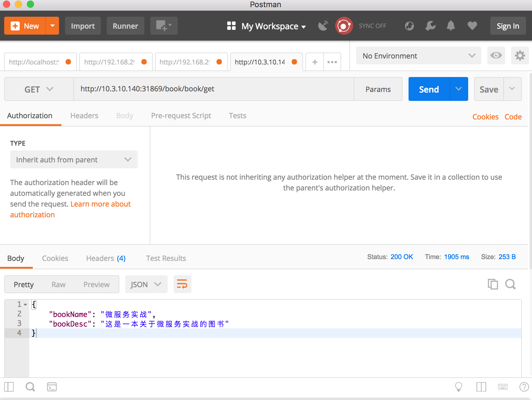Image resolution: width=532 pixels, height=400 pixels.
Task: Toggle the line wrap icon
Action: 182,284
